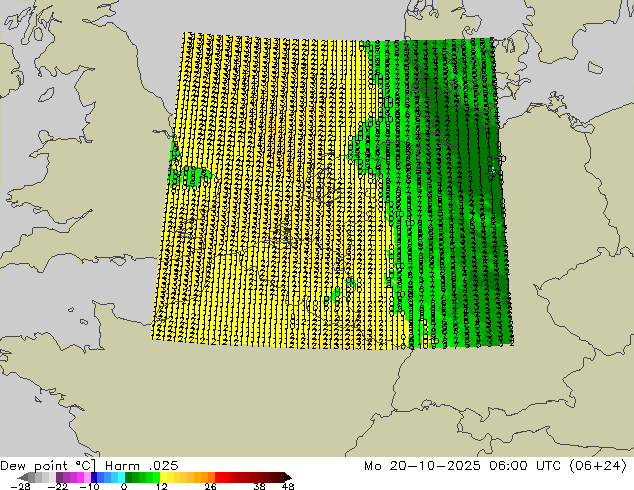
Task: Click the legend label "-10"
Action: point(89,487)
